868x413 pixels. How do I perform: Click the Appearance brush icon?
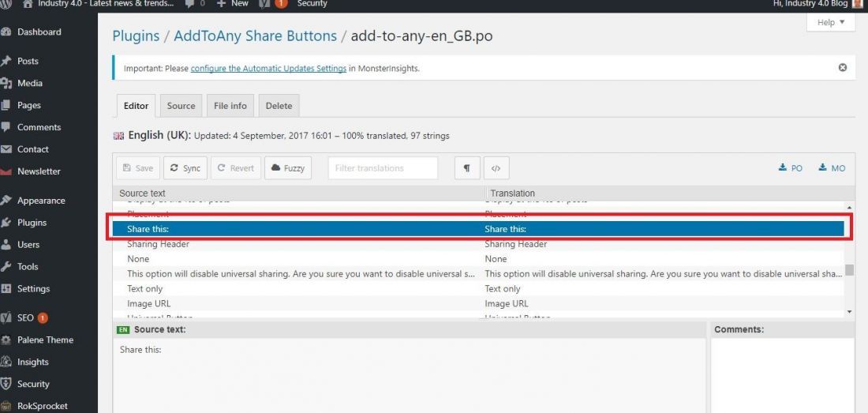(x=6, y=201)
